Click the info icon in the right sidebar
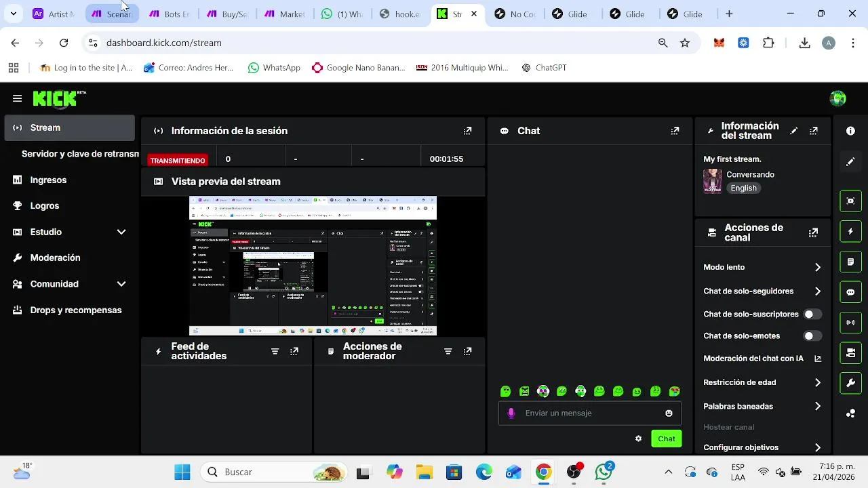The height and width of the screenshot is (488, 868). [850, 131]
